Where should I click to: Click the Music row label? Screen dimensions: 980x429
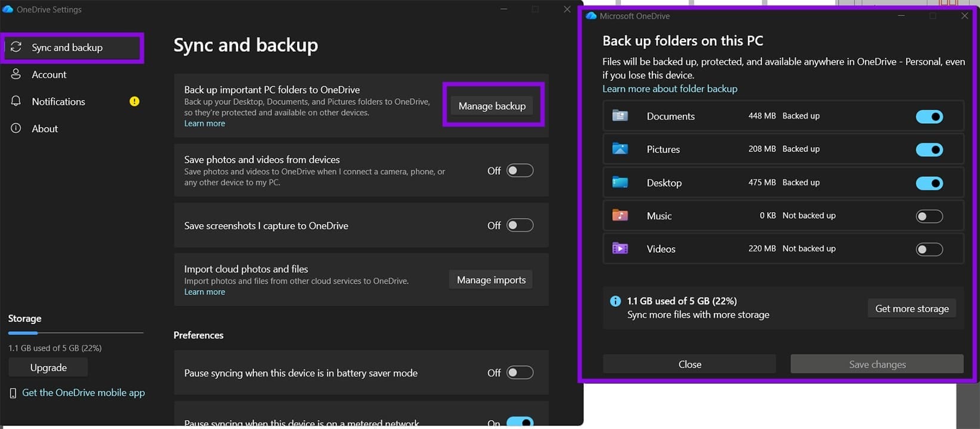[x=659, y=216]
